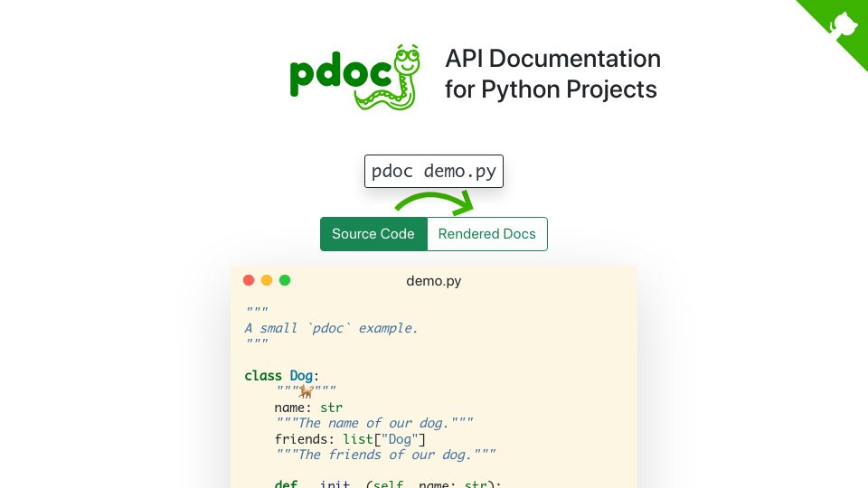The image size is (868, 488).
Task: Click 'The friends of our dog.' docstring
Action: pos(385,455)
